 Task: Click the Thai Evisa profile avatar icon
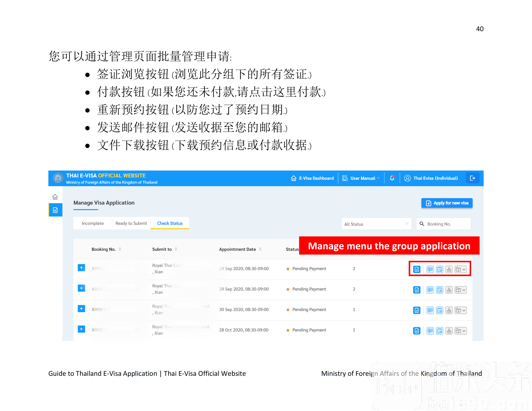coord(407,178)
